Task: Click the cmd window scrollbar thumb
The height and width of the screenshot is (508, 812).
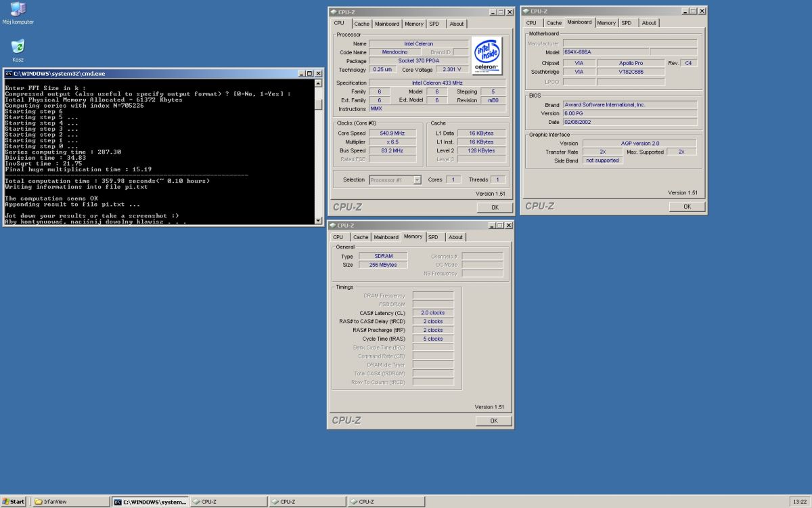Action: point(319,104)
